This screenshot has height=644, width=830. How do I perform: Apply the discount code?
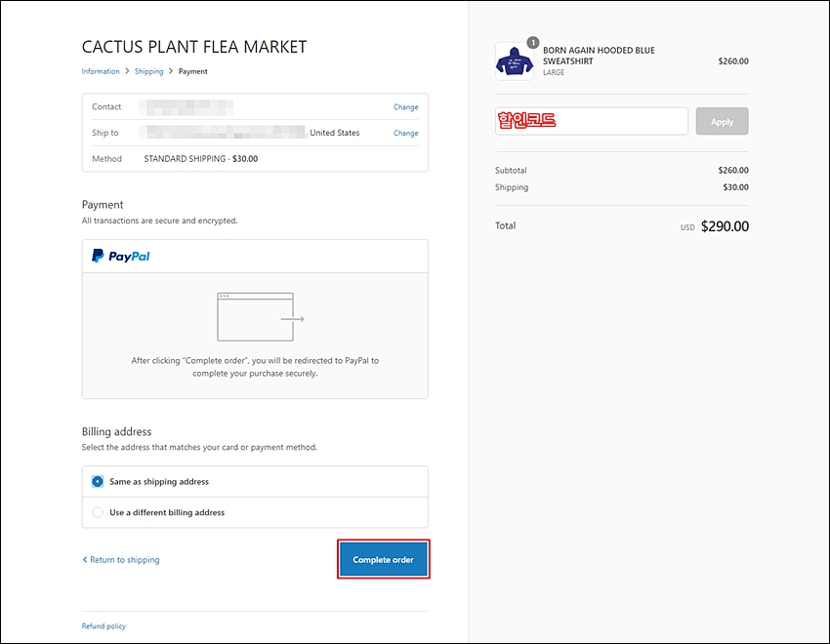pos(722,121)
